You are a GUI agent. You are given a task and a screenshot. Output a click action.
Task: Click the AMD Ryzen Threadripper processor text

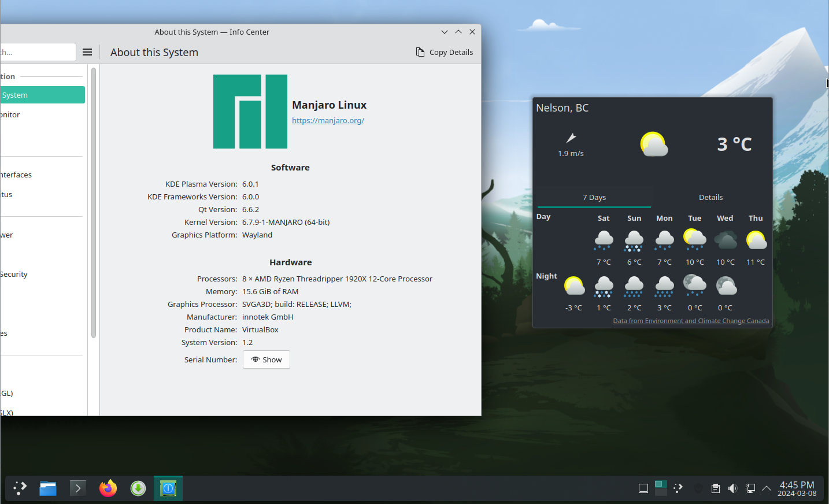coord(337,279)
